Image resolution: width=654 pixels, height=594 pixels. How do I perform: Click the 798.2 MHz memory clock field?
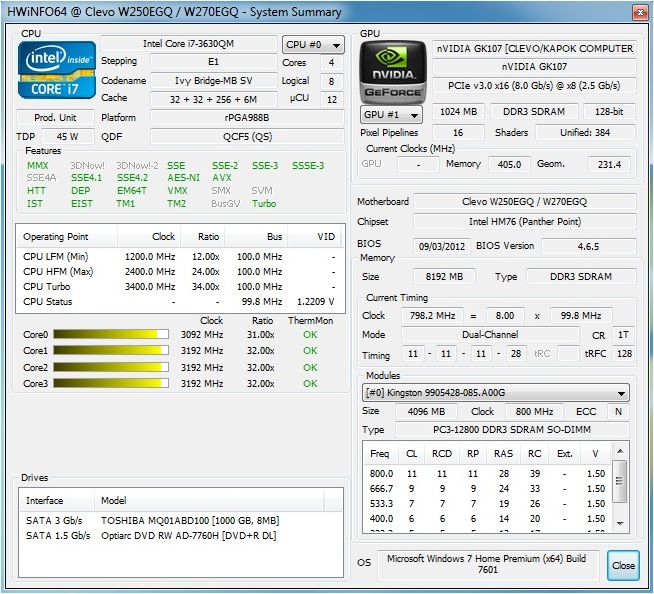[x=433, y=316]
